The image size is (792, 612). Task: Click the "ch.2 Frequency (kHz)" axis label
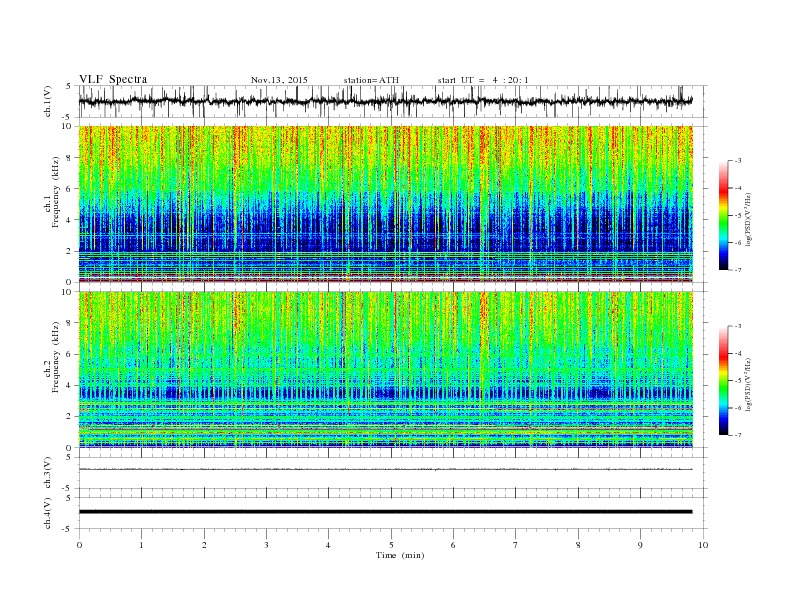coord(51,356)
